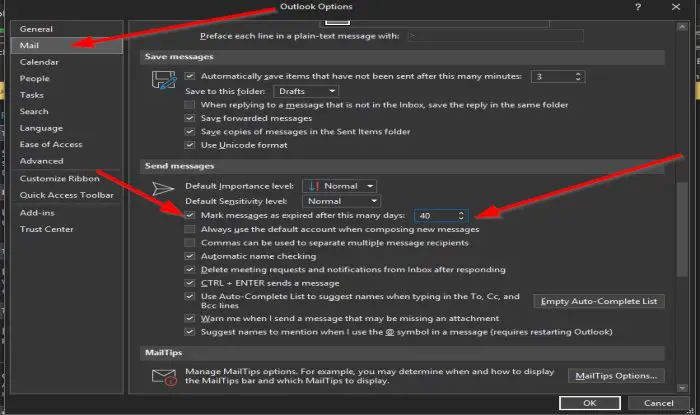
Task: Click the expiry days spinner arrows
Action: [x=461, y=216]
